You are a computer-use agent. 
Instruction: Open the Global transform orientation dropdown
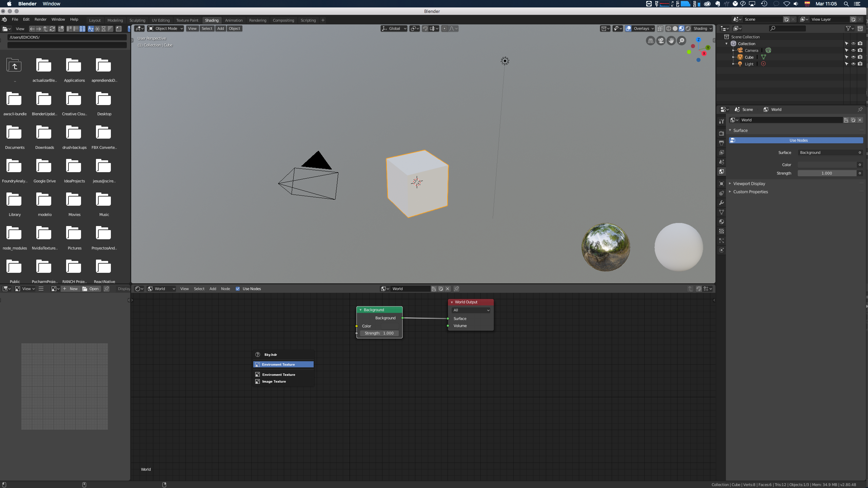pyautogui.click(x=394, y=28)
